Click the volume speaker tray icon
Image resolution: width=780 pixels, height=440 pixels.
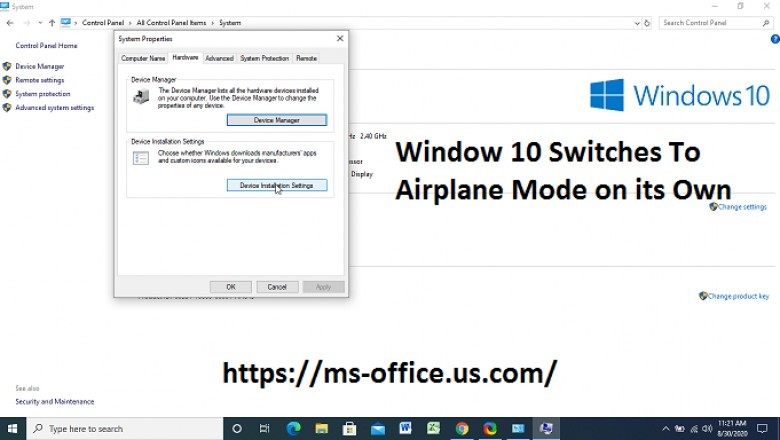707,429
